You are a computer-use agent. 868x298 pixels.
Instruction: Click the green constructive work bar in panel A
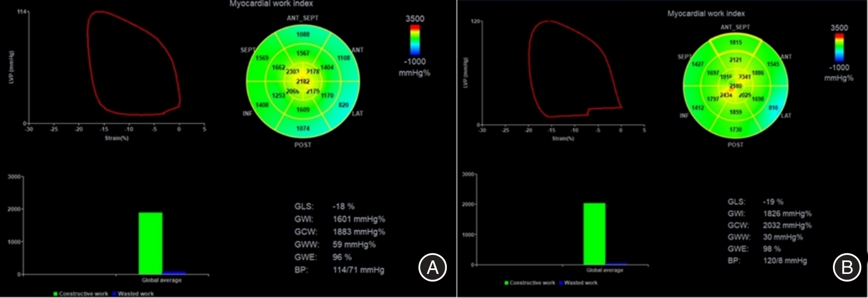pos(150,243)
